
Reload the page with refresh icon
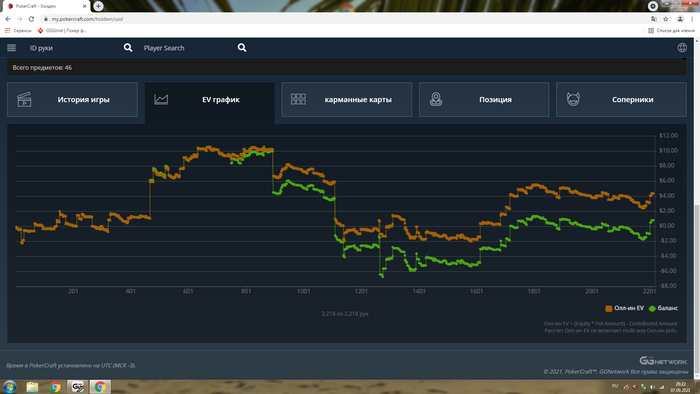coord(31,19)
